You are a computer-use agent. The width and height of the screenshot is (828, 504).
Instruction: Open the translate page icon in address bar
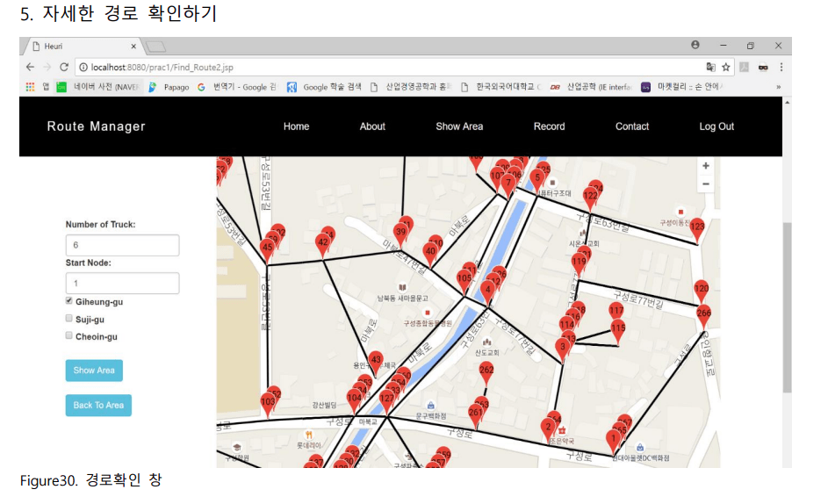point(710,67)
